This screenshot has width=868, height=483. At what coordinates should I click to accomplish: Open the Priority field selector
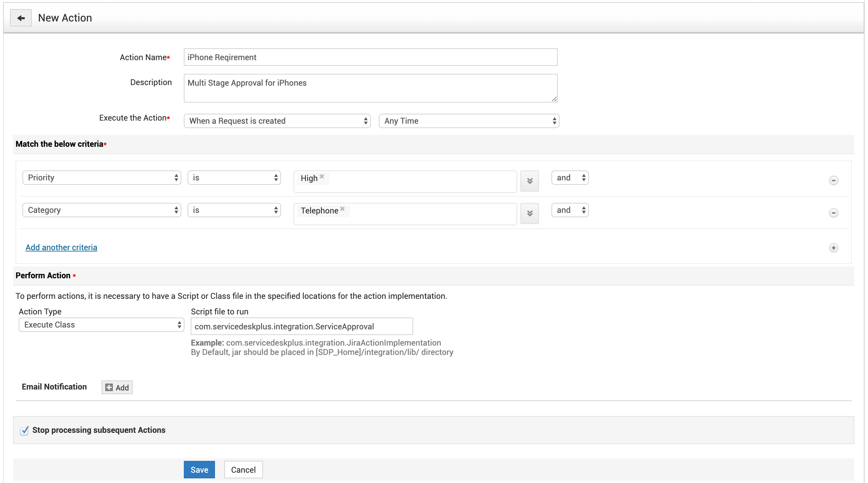click(x=102, y=178)
